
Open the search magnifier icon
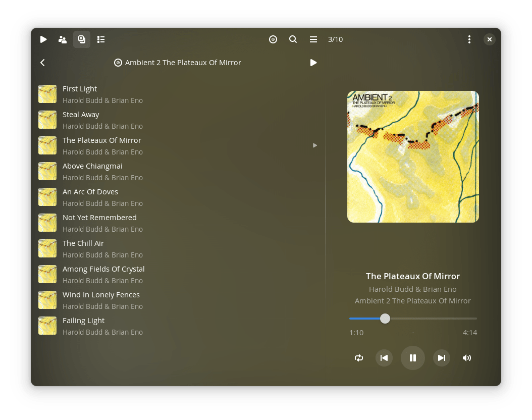[x=293, y=39]
